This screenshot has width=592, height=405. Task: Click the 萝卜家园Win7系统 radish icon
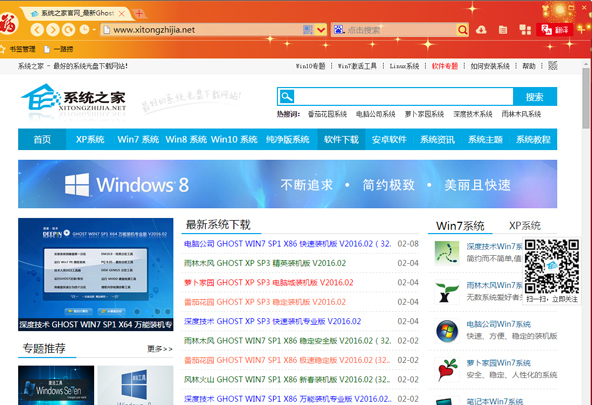pyautogui.click(x=447, y=370)
